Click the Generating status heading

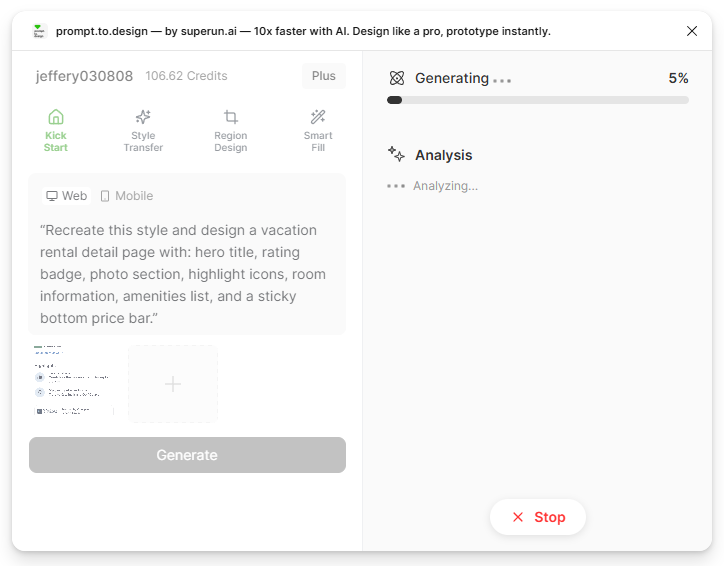point(452,78)
